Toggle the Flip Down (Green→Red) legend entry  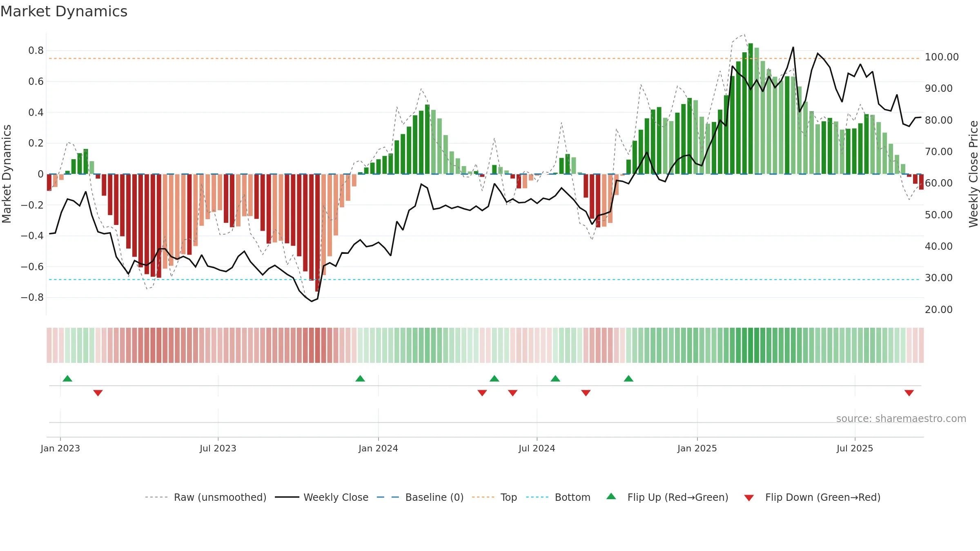[812, 497]
